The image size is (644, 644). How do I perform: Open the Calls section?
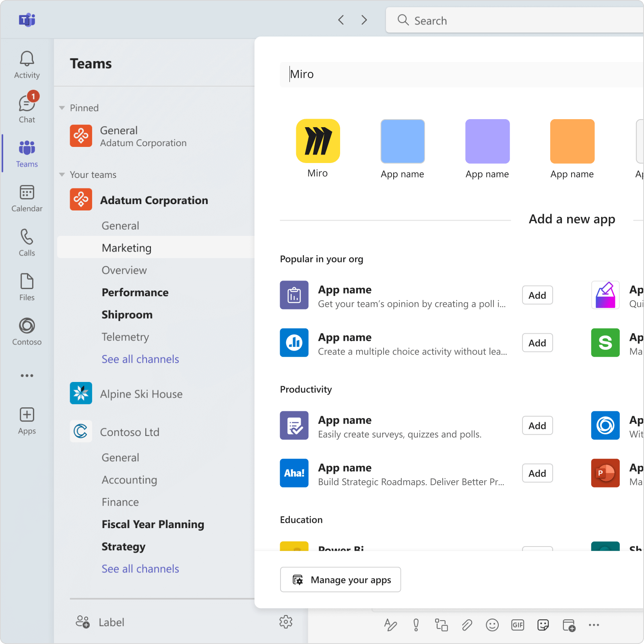pyautogui.click(x=27, y=242)
